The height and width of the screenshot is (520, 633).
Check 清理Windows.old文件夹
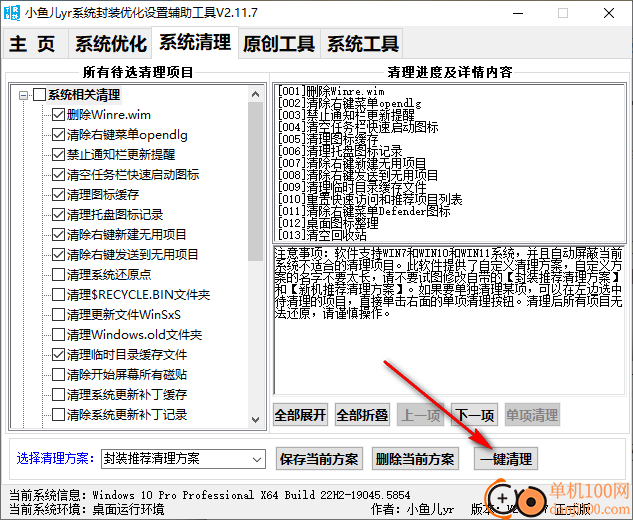[59, 335]
